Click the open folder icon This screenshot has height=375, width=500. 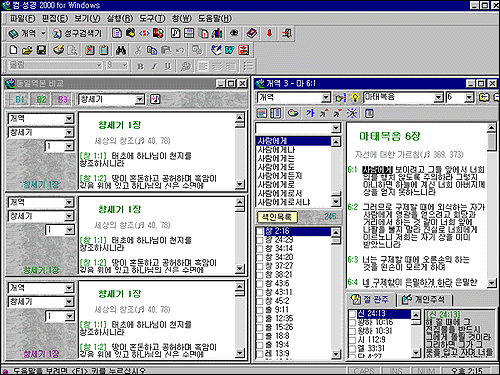click(27, 50)
